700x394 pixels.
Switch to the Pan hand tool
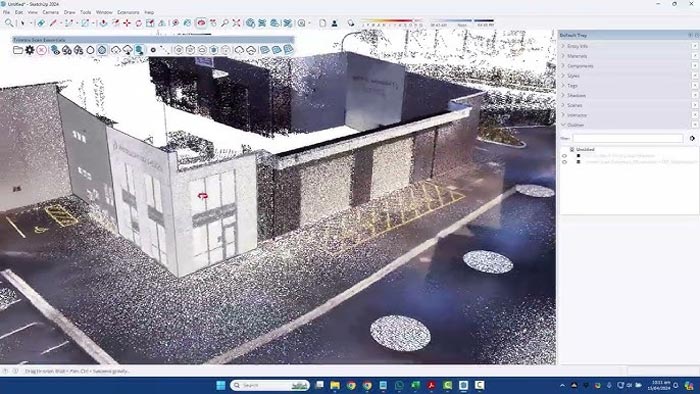[x=213, y=23]
